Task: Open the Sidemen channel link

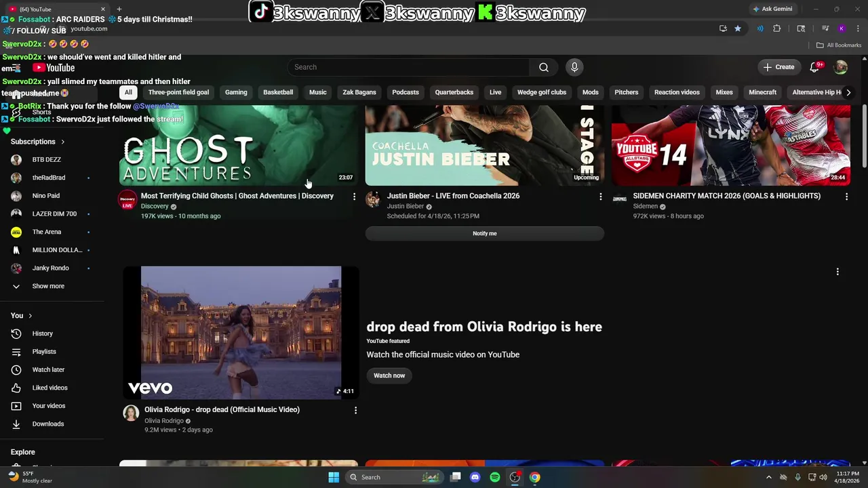Action: [646, 206]
